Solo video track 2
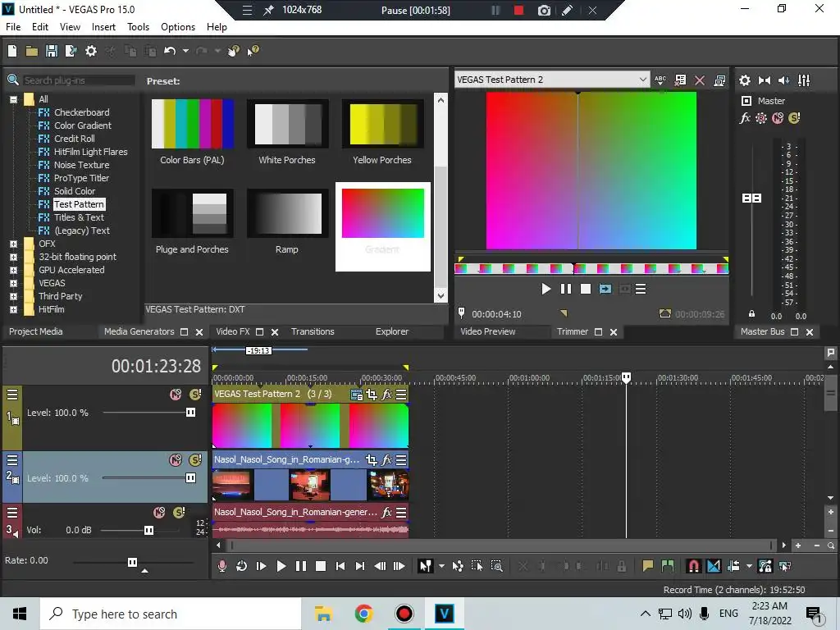This screenshot has height=630, width=840. 195,460
